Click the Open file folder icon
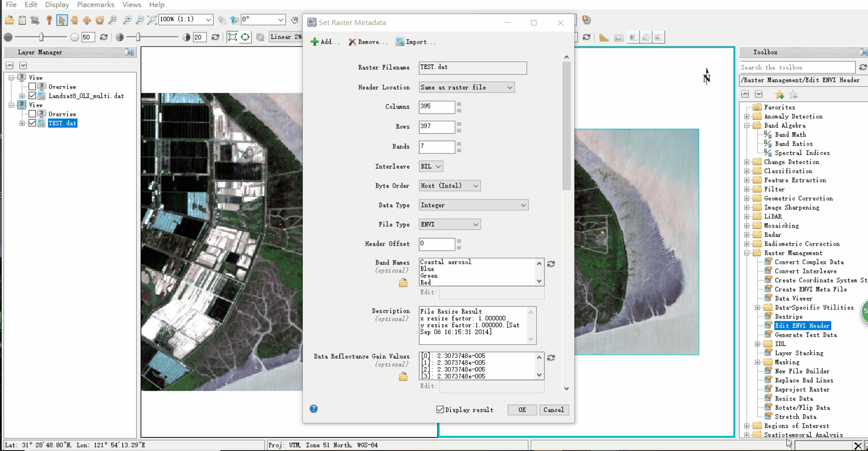 (x=10, y=20)
